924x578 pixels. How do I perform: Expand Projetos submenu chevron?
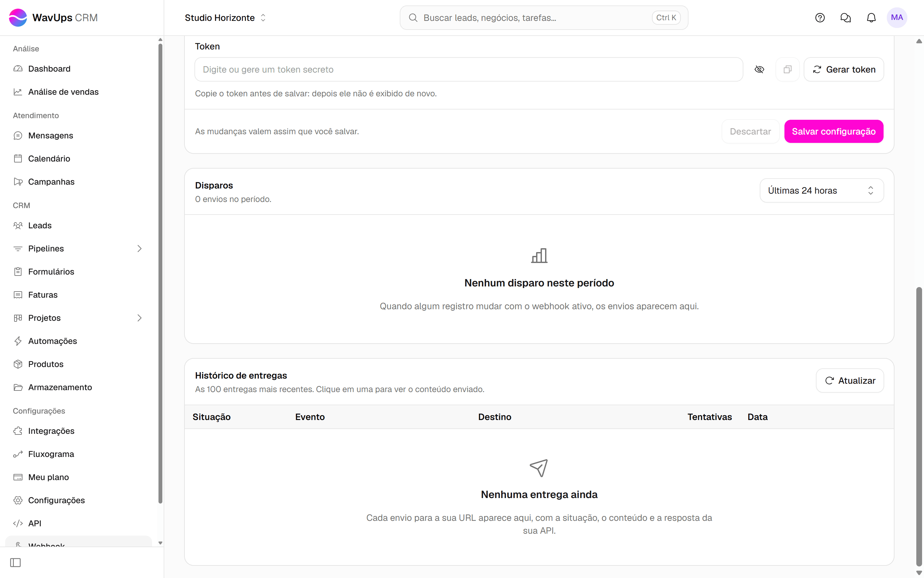pyautogui.click(x=139, y=318)
